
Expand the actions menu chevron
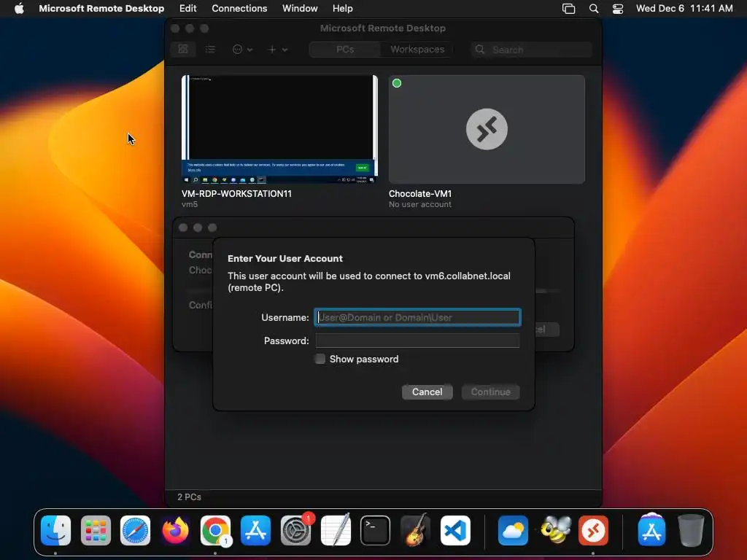tap(249, 50)
